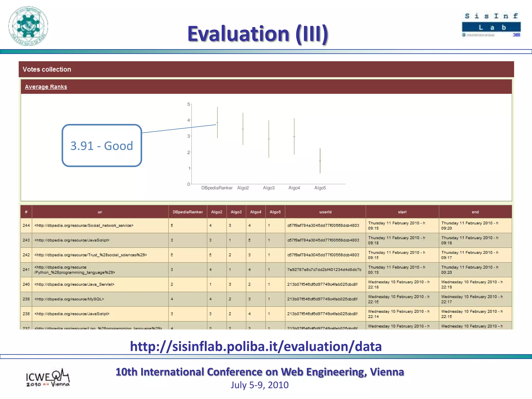Click the sisinflab.poliba.it evaluation data URL
532x399 pixels.
[x=256, y=346]
